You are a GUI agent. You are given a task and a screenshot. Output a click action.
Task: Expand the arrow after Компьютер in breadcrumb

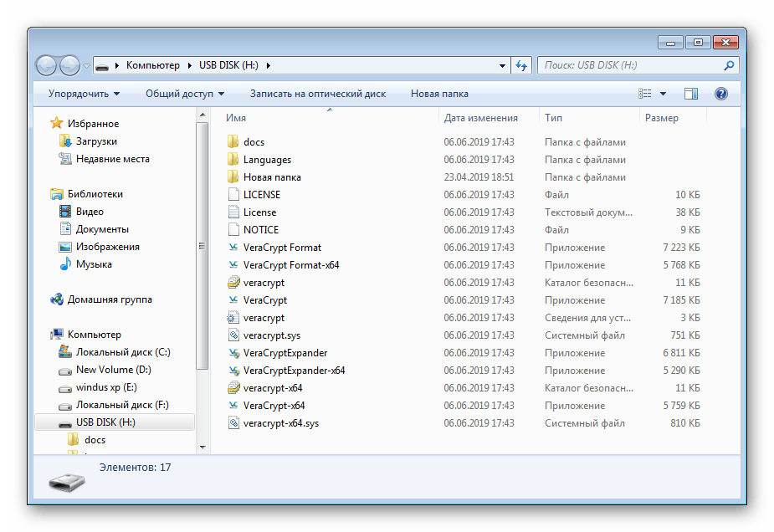pos(190,65)
